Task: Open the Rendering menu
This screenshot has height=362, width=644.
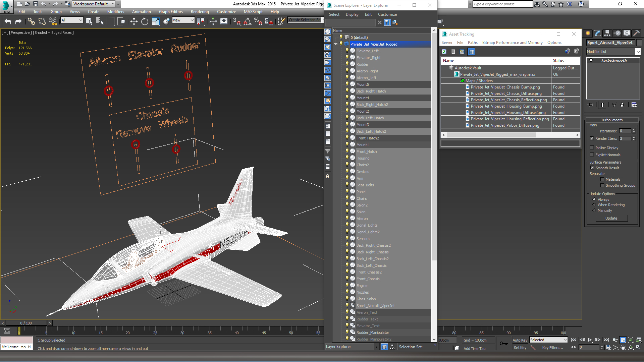Action: [200, 12]
